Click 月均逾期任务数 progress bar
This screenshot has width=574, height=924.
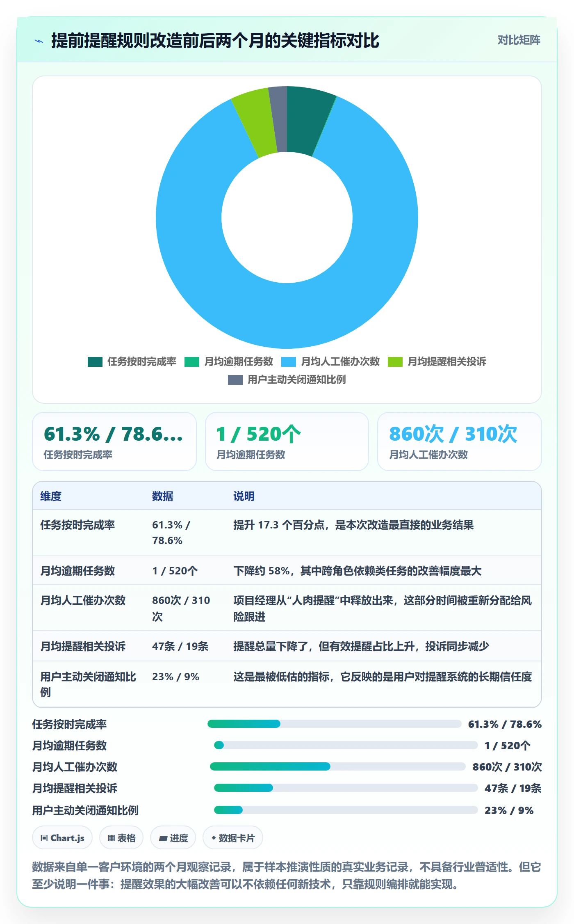click(x=346, y=745)
